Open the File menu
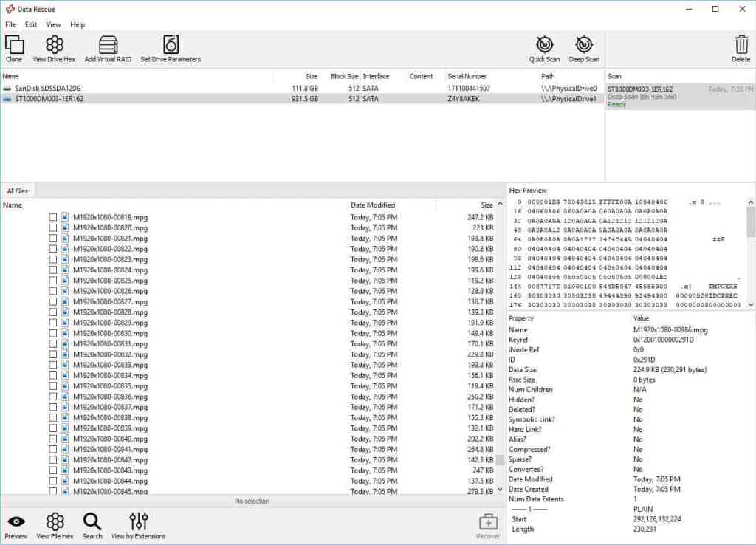Viewport: 756px width, 545px height. [x=10, y=24]
